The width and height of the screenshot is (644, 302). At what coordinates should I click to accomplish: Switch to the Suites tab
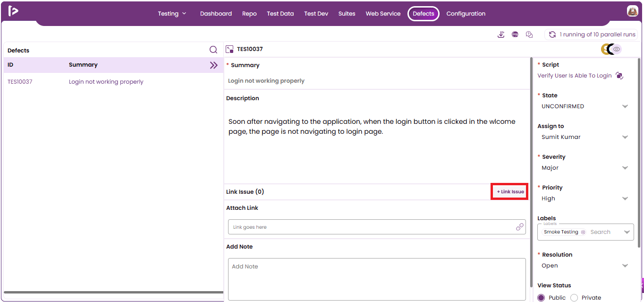347,14
